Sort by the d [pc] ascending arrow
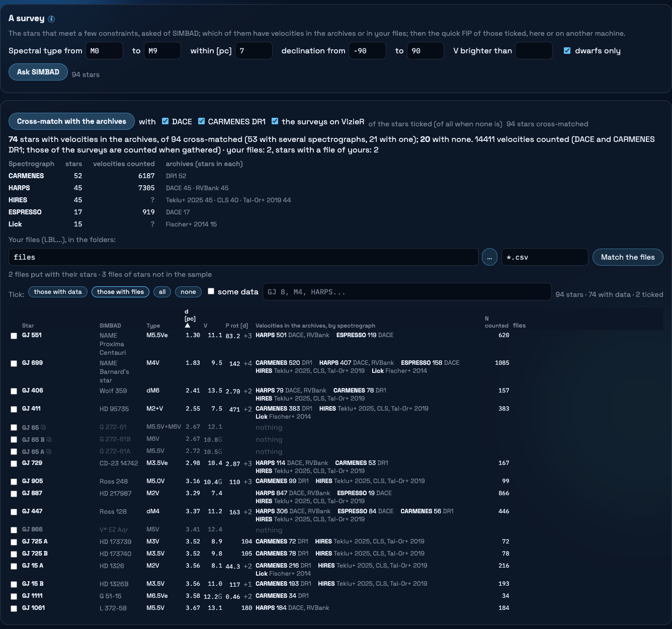672x629 pixels. (188, 326)
